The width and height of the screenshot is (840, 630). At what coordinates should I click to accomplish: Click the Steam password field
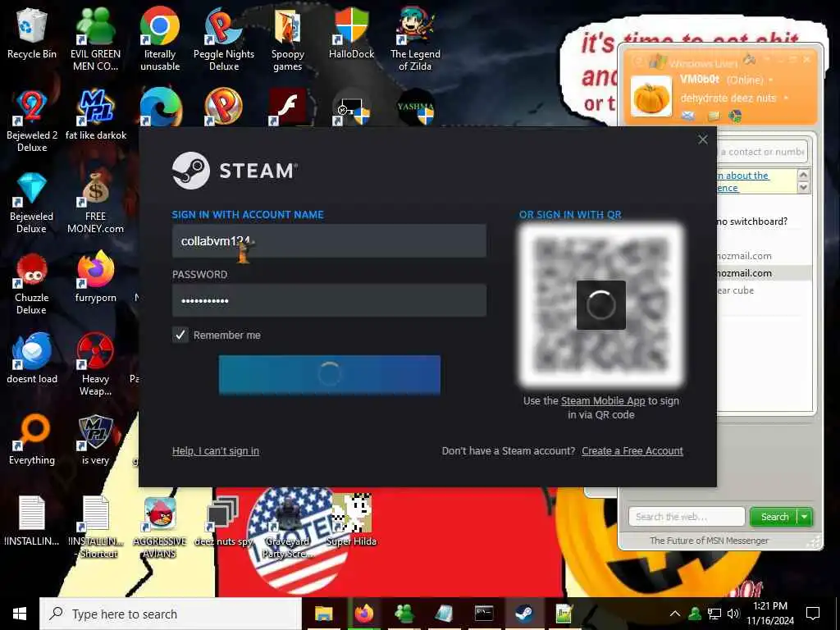329,300
